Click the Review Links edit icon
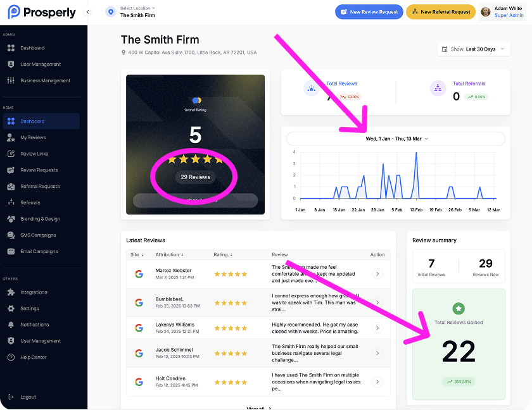The image size is (532, 410). (11, 154)
